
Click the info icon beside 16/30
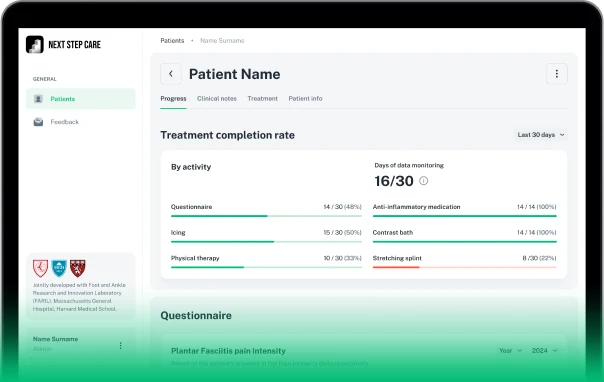coord(423,181)
